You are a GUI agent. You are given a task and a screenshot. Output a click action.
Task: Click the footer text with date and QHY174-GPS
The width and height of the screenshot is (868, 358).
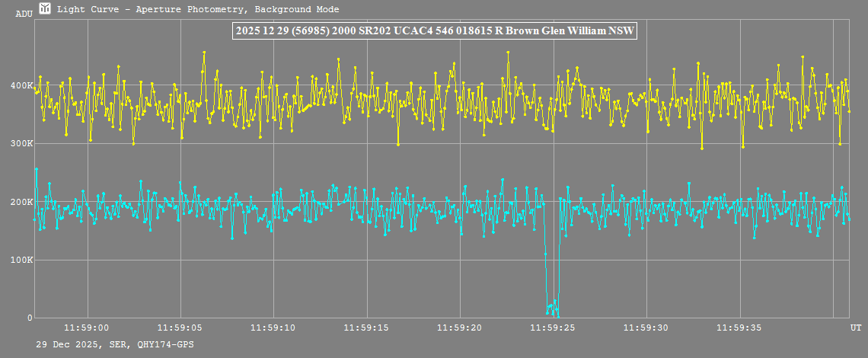(115, 345)
